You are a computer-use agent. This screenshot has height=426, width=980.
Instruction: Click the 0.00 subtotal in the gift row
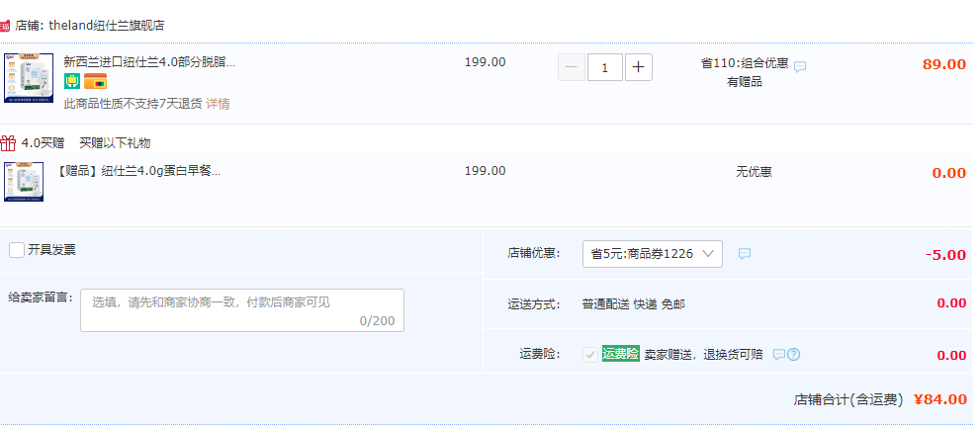coord(948,173)
